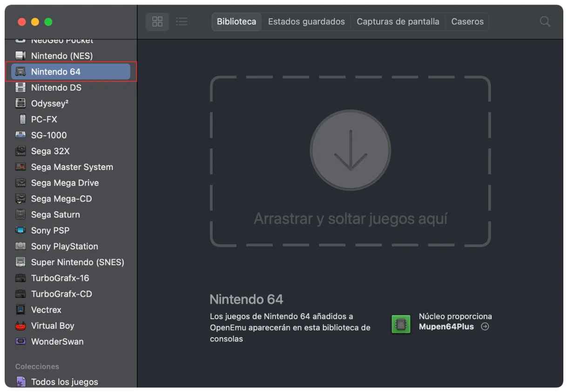Image resolution: width=568 pixels, height=392 pixels.
Task: Switch to list view layout
Action: [182, 21]
